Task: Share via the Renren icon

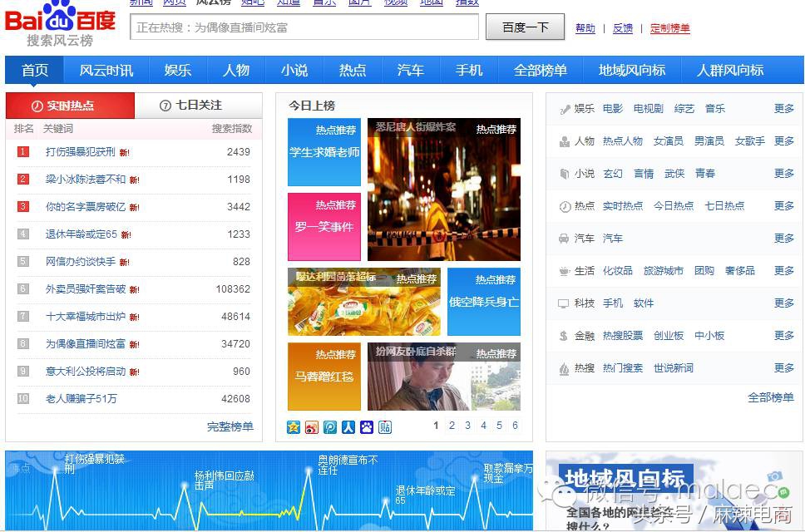Action: (x=348, y=426)
